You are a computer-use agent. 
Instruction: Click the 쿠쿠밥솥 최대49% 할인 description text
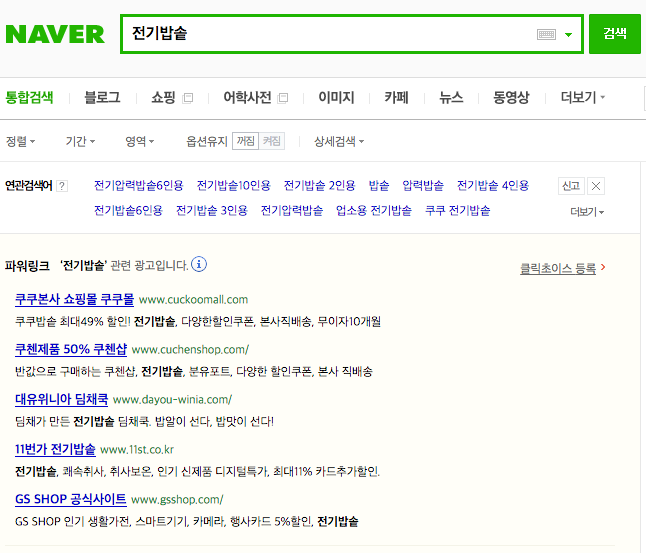click(x=198, y=321)
